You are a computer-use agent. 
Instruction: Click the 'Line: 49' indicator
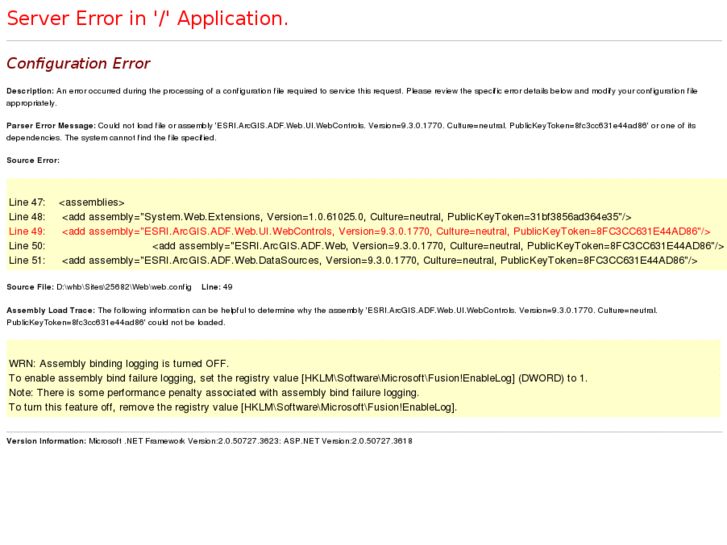(217, 287)
